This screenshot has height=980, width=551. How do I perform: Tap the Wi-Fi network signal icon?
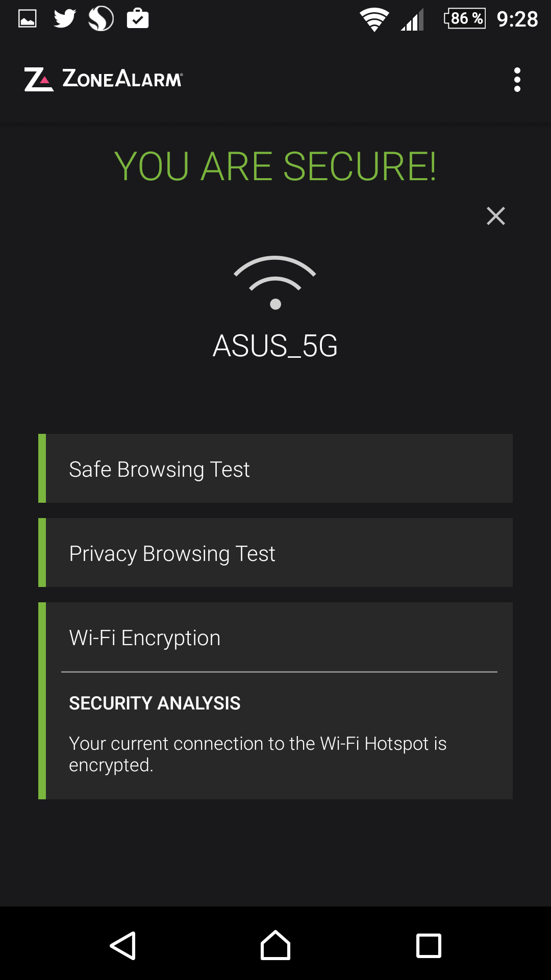pyautogui.click(x=275, y=282)
